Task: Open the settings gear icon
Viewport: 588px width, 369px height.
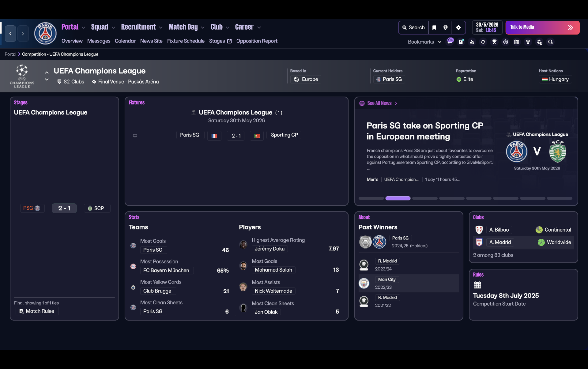Action: 458,28
